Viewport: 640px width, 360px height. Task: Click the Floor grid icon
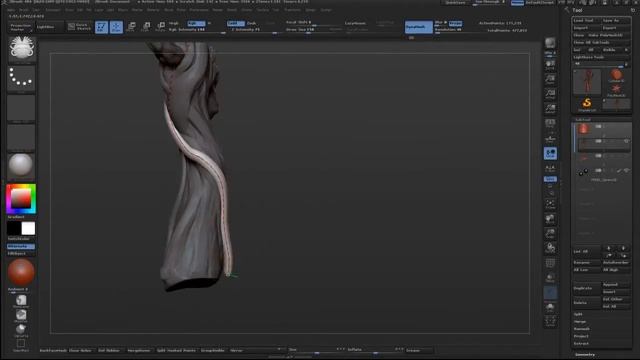pos(550,139)
